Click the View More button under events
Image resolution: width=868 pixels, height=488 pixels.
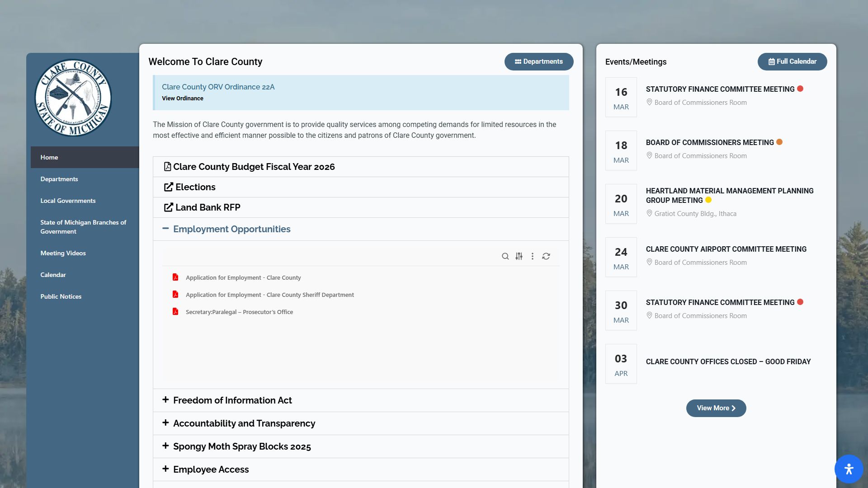click(x=716, y=408)
